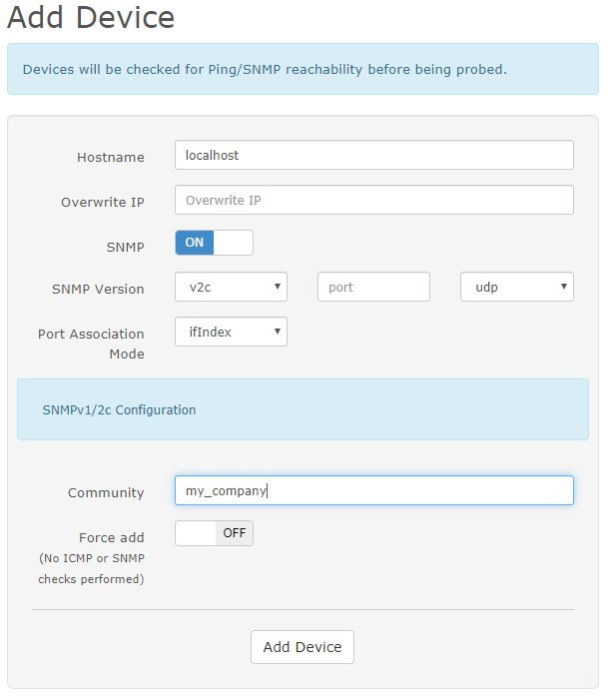Click the Overwrite IP label text
Image resolution: width=612 pixels, height=700 pixels.
point(103,203)
